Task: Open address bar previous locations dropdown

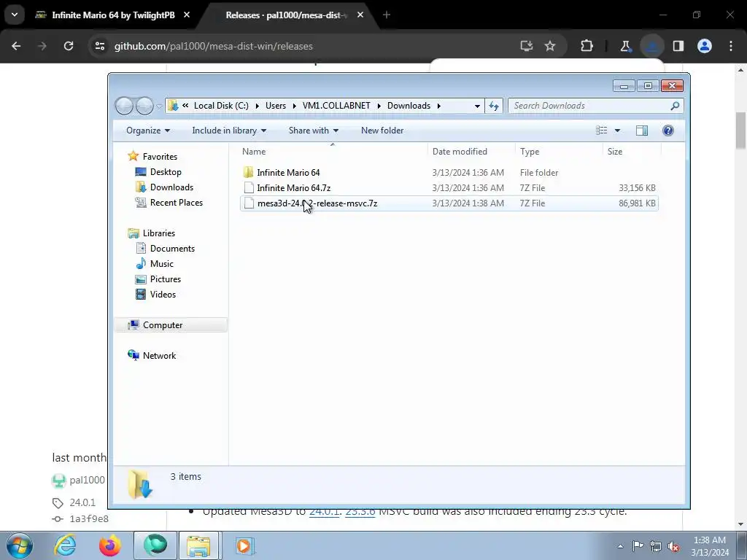Action: [477, 106]
